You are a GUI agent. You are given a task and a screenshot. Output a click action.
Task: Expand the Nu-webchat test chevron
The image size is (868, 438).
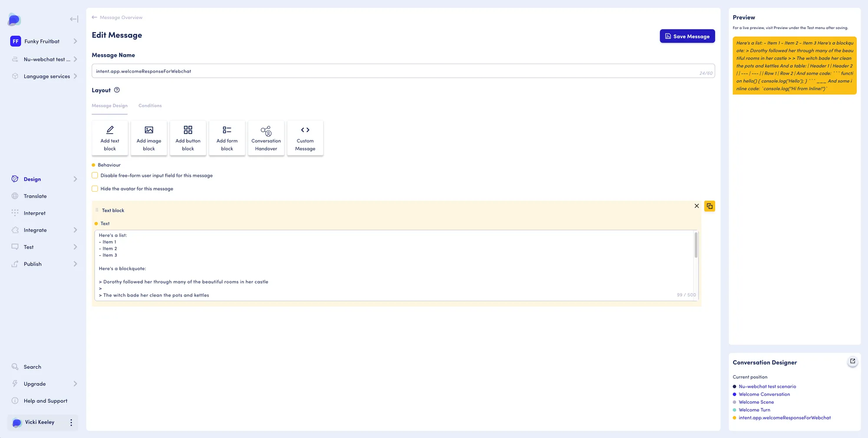pyautogui.click(x=75, y=59)
